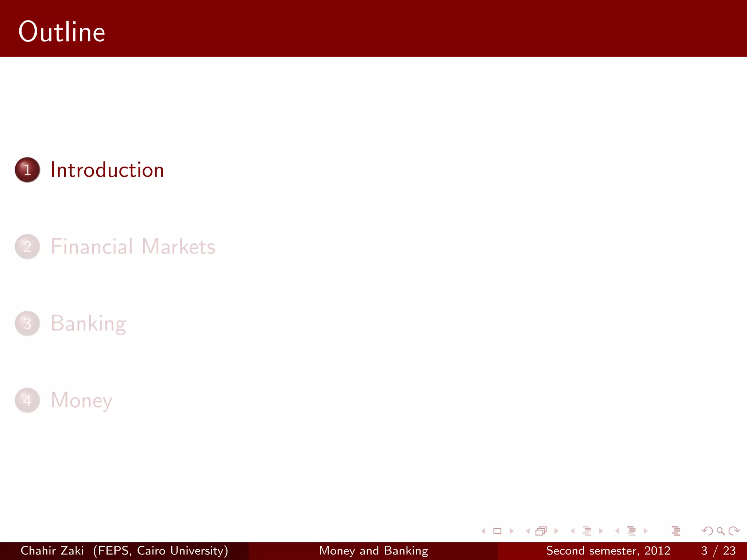This screenshot has width=747, height=560.
Task: Click the number 2 section bullet
Action: (27, 247)
